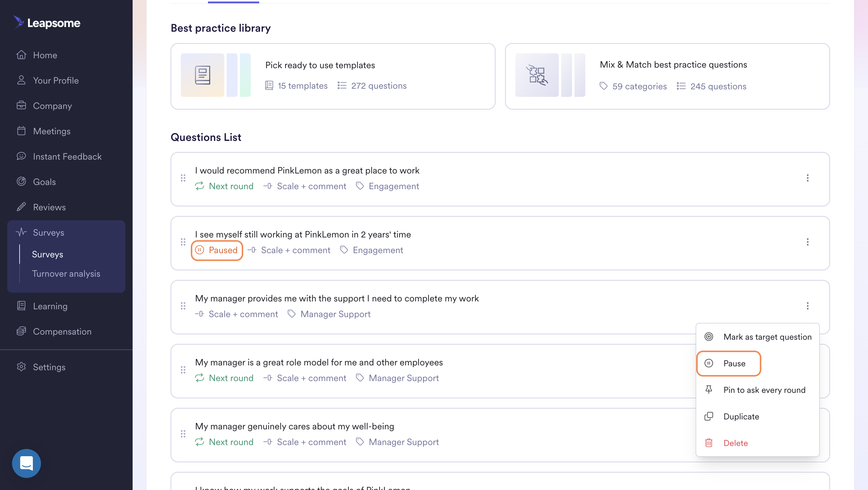Image resolution: width=868 pixels, height=490 pixels.
Task: Select Duplicate from the context menu
Action: click(741, 416)
